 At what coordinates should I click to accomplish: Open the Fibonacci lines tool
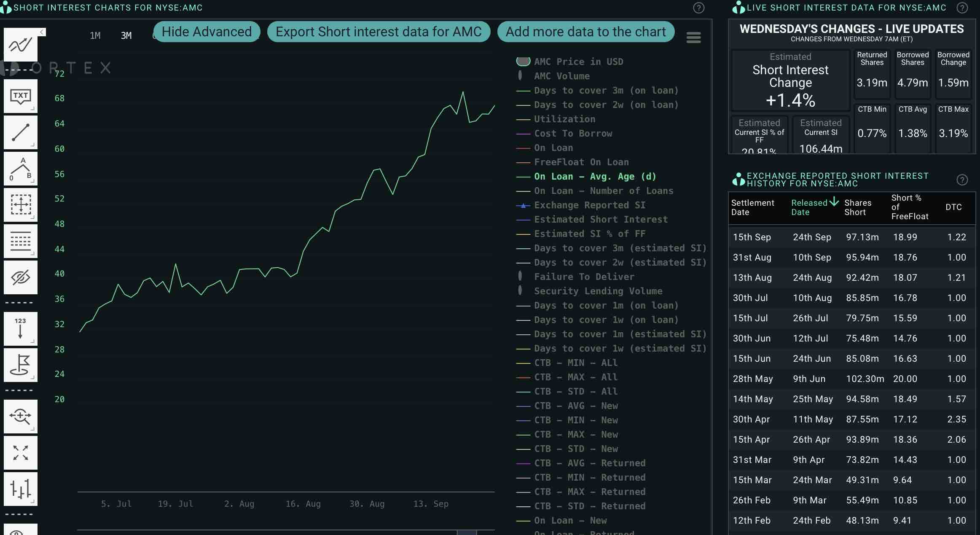click(20, 241)
